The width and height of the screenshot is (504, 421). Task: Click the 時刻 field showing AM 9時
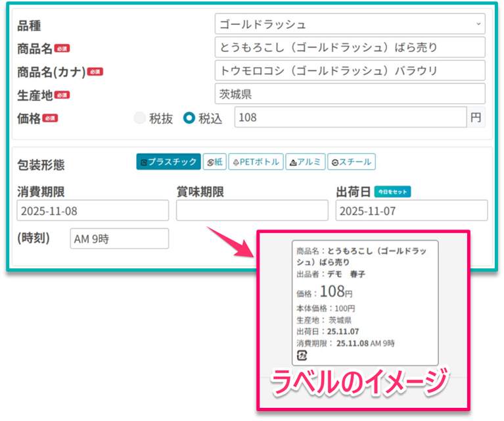point(119,239)
